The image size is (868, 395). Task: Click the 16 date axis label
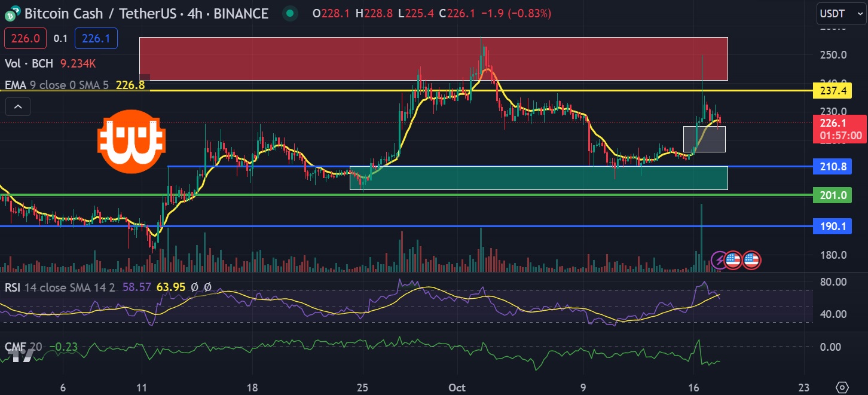(694, 387)
